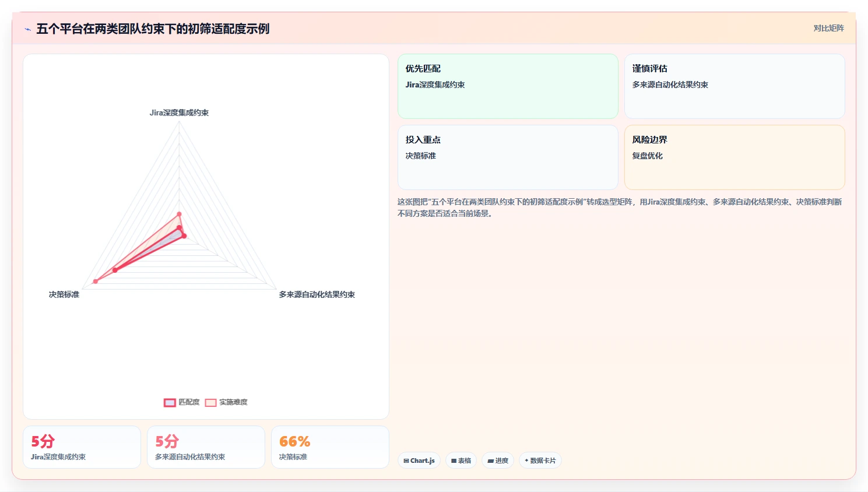Click the 数据卡片 tag star icon

526,461
